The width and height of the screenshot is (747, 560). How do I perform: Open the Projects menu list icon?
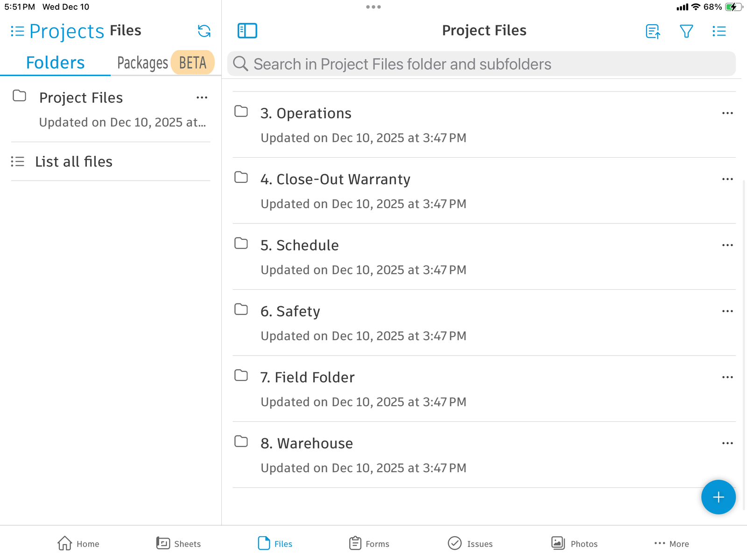(17, 31)
